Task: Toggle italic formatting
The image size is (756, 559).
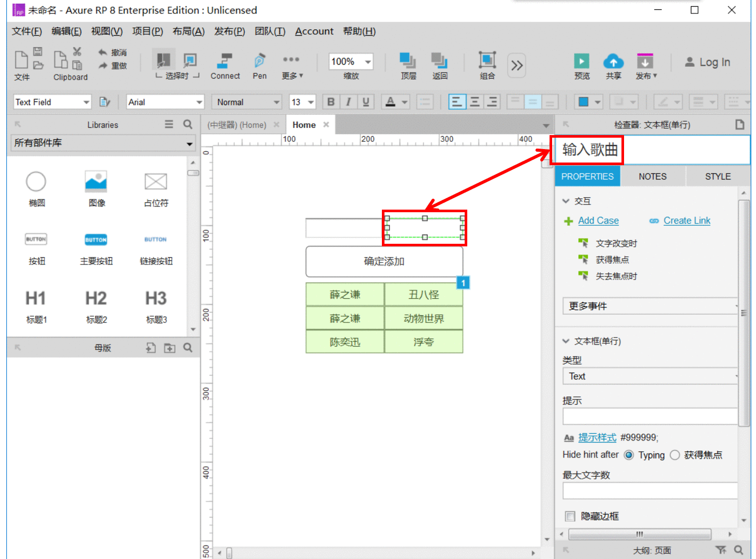Action: pos(348,102)
